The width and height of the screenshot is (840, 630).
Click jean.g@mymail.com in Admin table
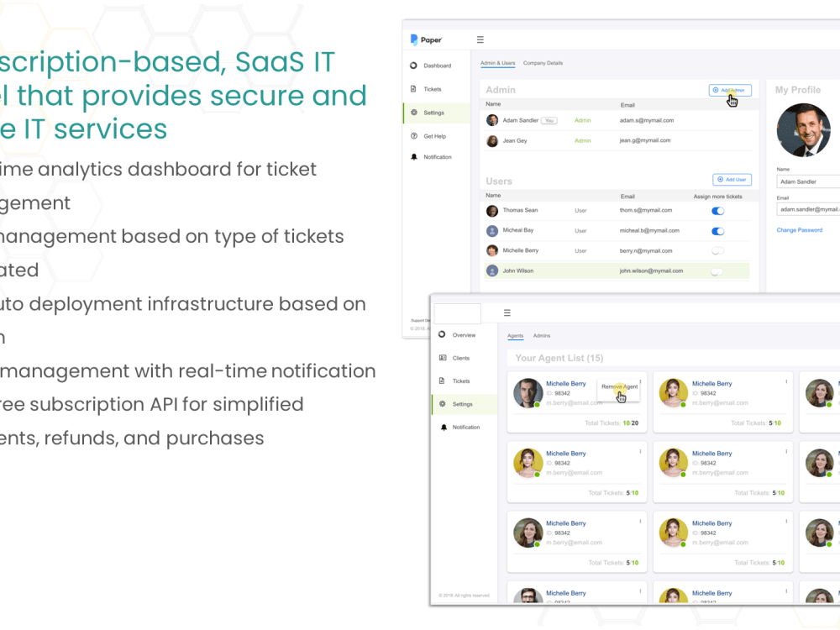click(x=645, y=140)
